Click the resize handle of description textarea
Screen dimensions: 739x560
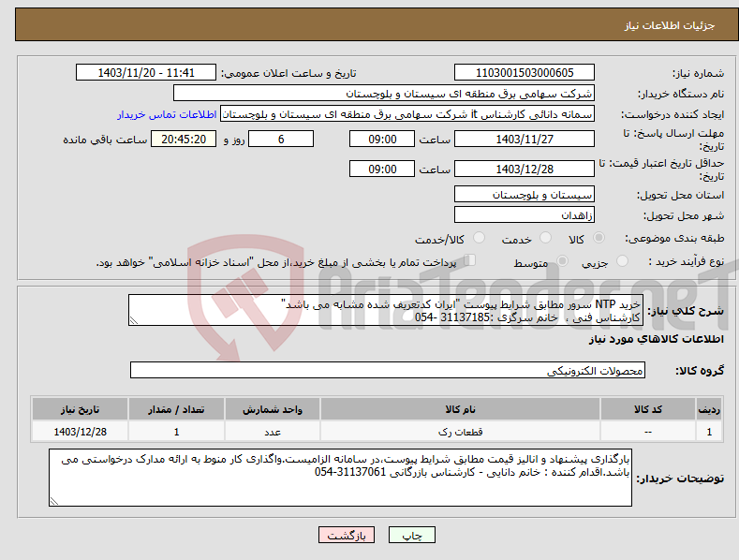click(x=134, y=321)
